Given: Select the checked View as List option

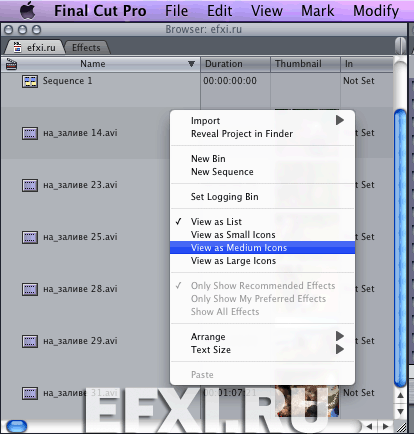Looking at the screenshot, I should click(x=262, y=222).
